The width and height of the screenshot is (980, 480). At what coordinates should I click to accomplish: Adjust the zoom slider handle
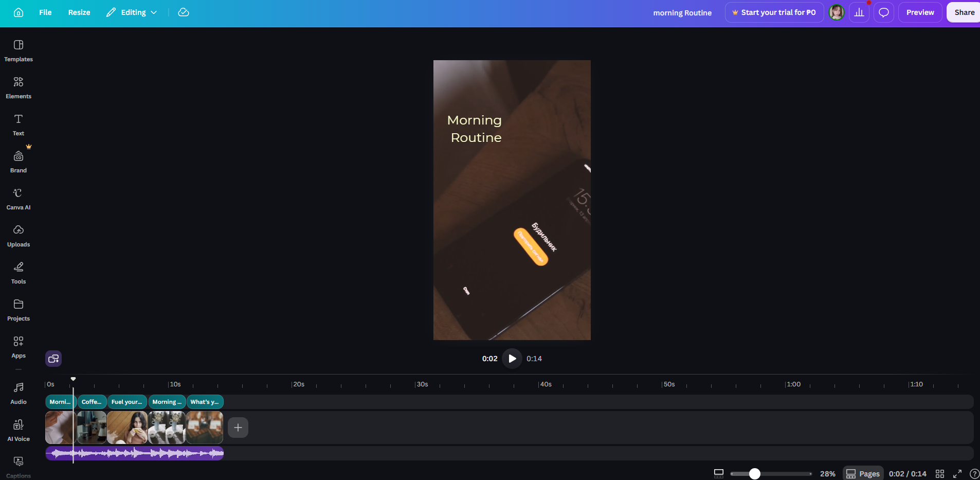click(x=754, y=474)
